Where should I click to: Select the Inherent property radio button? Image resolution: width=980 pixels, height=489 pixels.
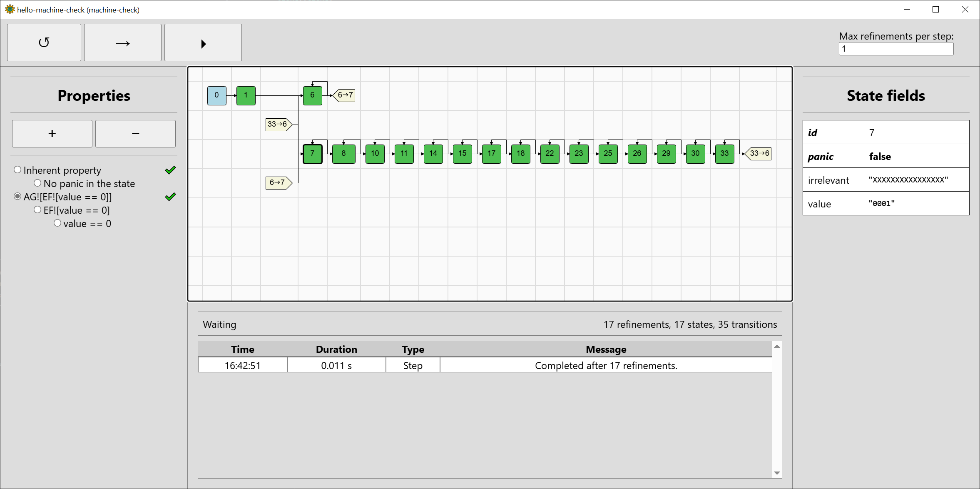[x=17, y=170]
